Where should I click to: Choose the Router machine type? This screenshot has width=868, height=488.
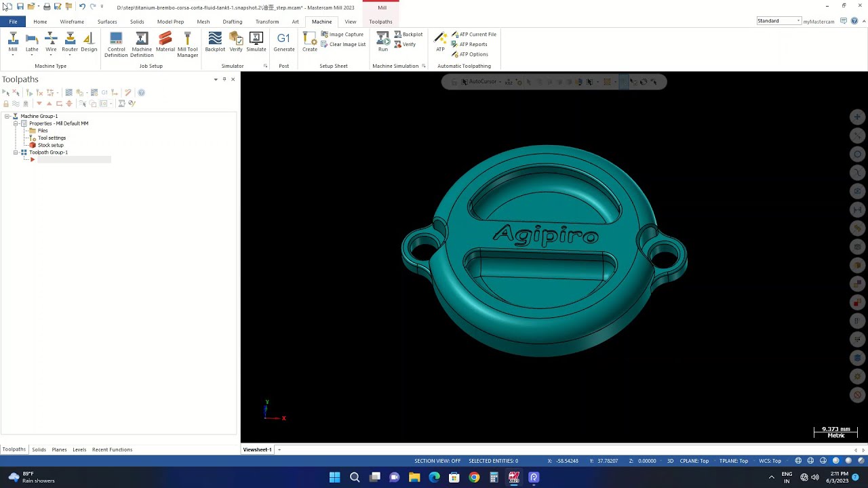(x=70, y=43)
